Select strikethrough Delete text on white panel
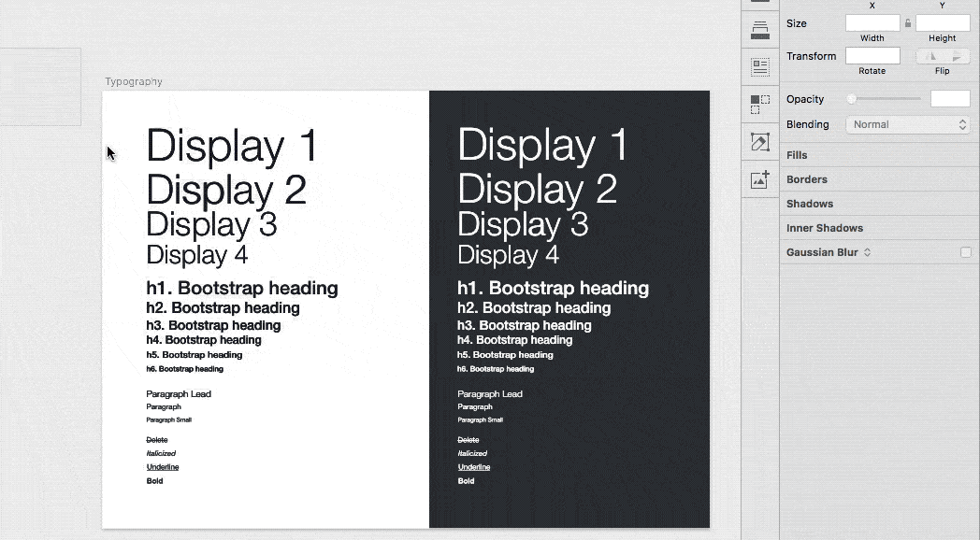This screenshot has width=980, height=540. pyautogui.click(x=157, y=440)
